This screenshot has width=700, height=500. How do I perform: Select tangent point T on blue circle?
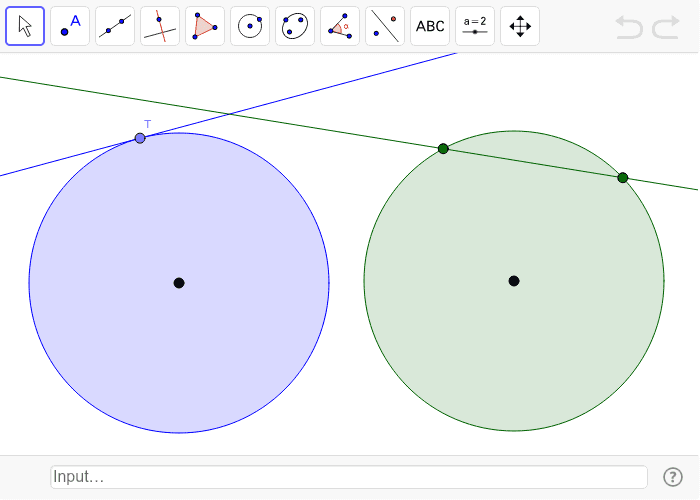click(x=140, y=138)
